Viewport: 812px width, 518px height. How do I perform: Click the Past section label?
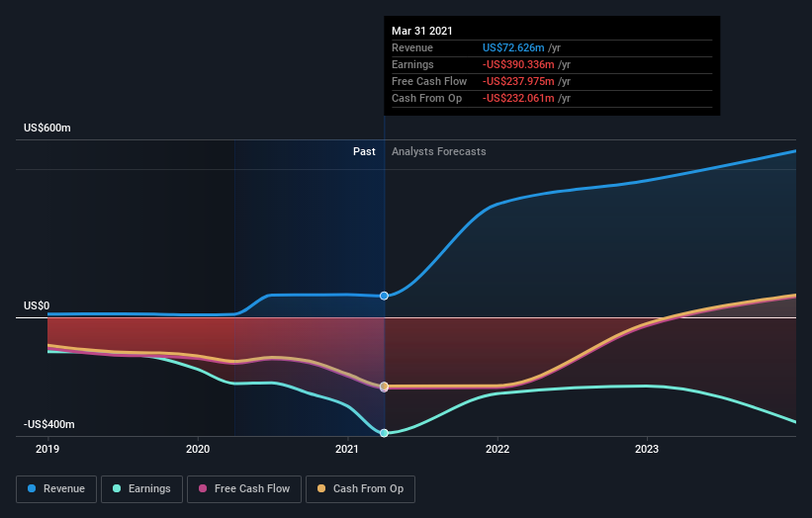point(364,151)
